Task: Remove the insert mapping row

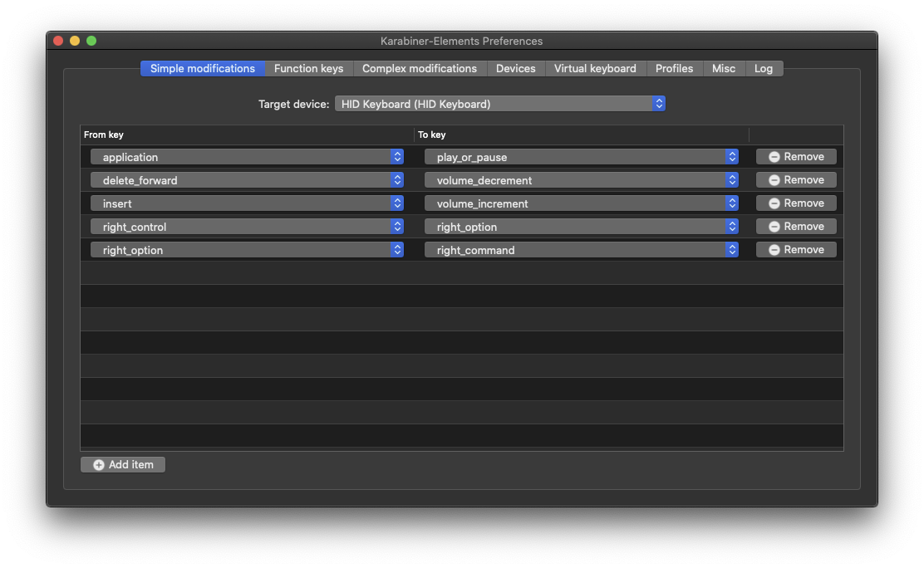Action: pos(796,203)
